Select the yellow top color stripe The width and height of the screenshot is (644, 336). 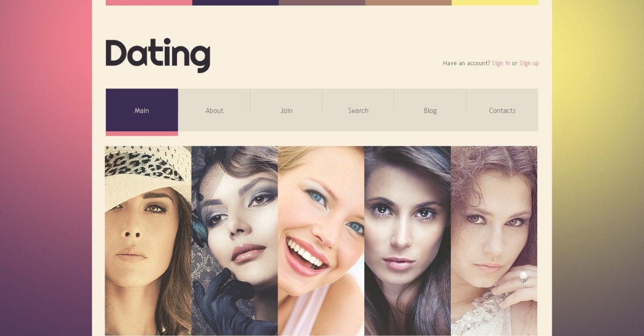495,3
